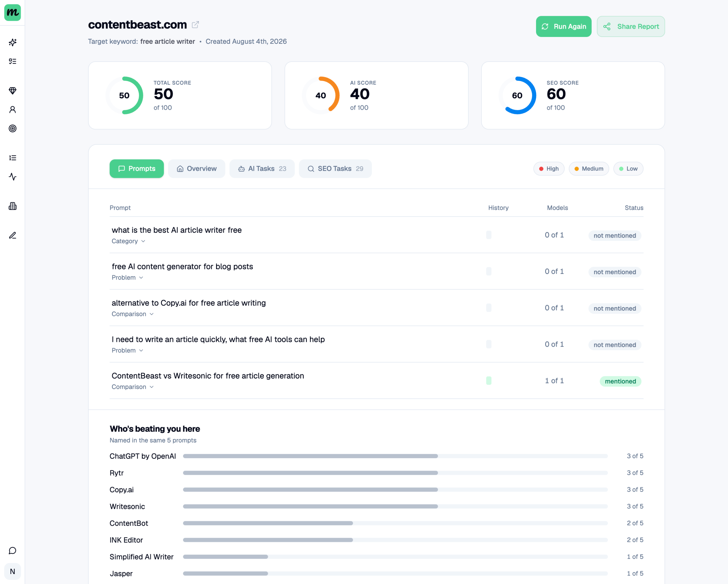728x584 pixels.
Task: Switch to the Prompts tab
Action: [137, 169]
